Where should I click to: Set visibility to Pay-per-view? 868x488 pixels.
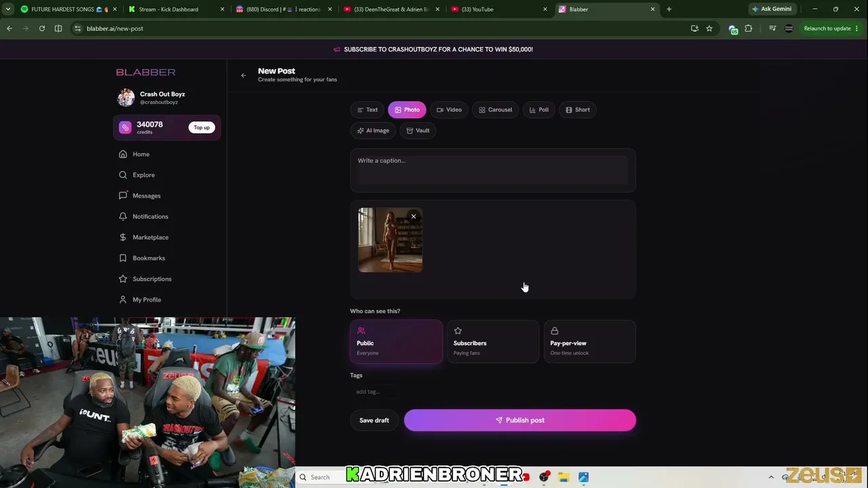[x=590, y=342]
